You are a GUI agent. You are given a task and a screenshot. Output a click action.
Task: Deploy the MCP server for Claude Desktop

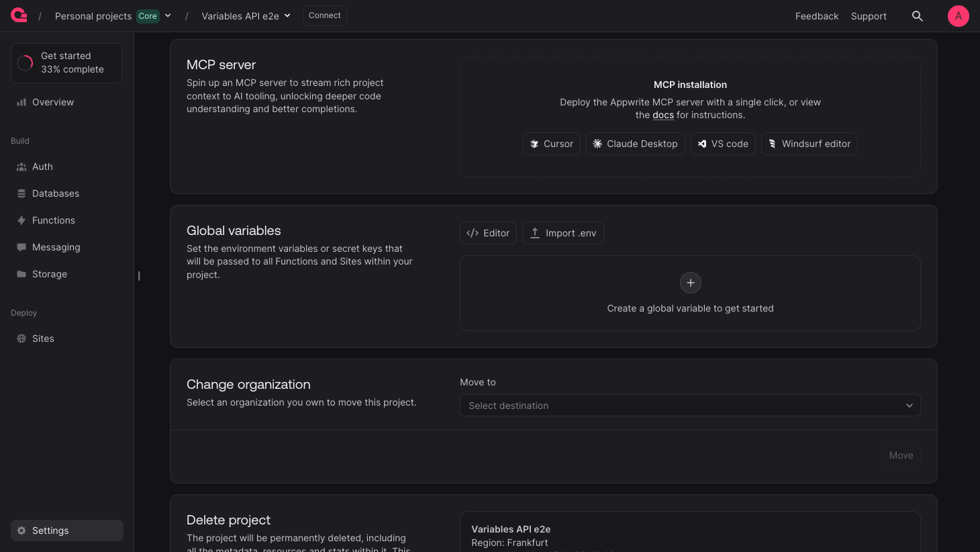click(x=635, y=143)
